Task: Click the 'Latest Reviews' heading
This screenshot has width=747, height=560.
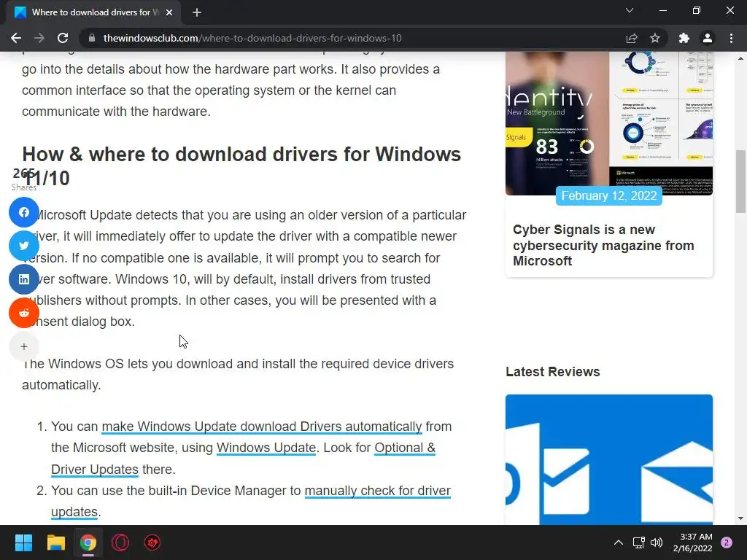Action: pos(553,372)
